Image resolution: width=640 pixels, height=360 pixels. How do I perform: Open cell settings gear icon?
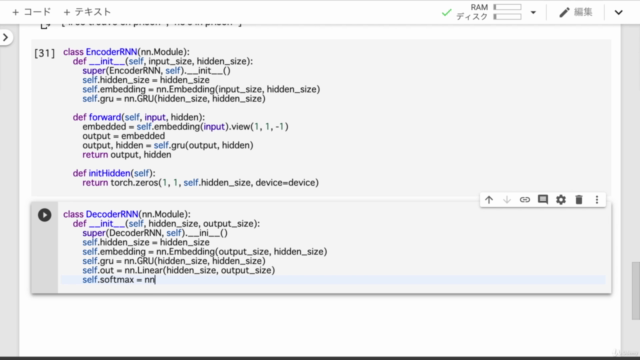click(561, 200)
